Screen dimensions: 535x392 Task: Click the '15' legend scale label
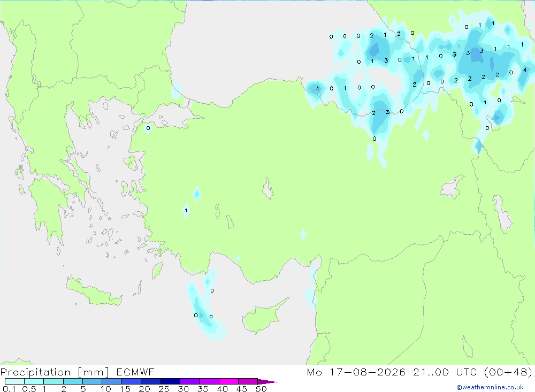click(125, 389)
